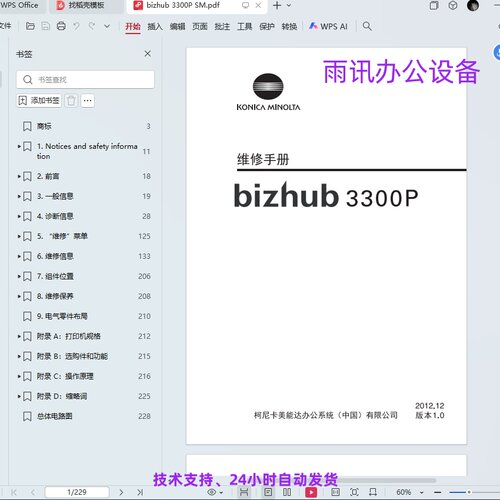Go to next page

121,492
